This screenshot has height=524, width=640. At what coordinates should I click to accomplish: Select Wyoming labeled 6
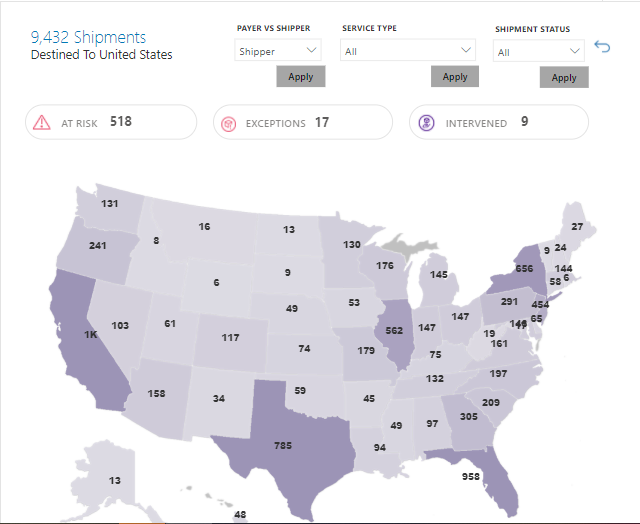(216, 285)
